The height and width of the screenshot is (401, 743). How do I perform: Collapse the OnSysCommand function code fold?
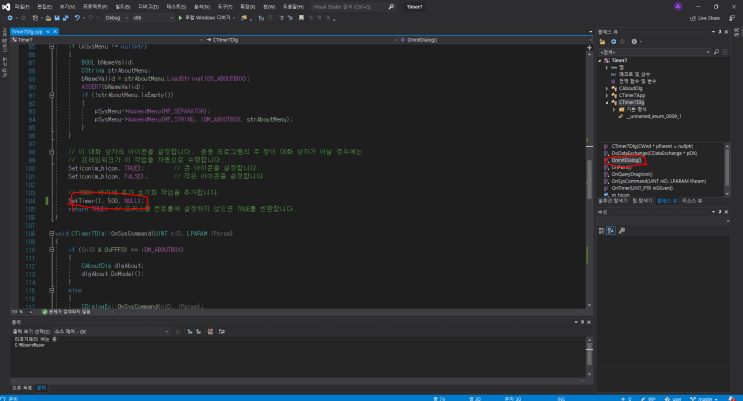coord(52,234)
